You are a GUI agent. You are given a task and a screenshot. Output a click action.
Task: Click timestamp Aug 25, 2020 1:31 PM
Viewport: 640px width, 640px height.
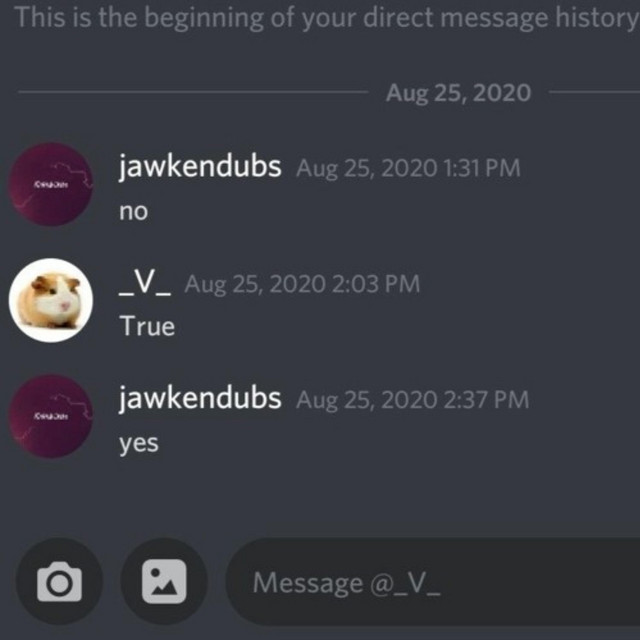(408, 168)
